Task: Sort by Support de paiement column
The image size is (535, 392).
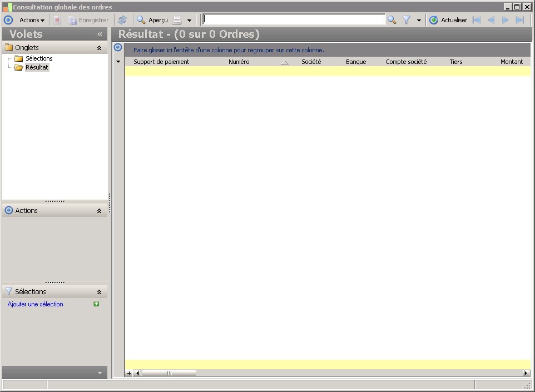Action: point(161,62)
